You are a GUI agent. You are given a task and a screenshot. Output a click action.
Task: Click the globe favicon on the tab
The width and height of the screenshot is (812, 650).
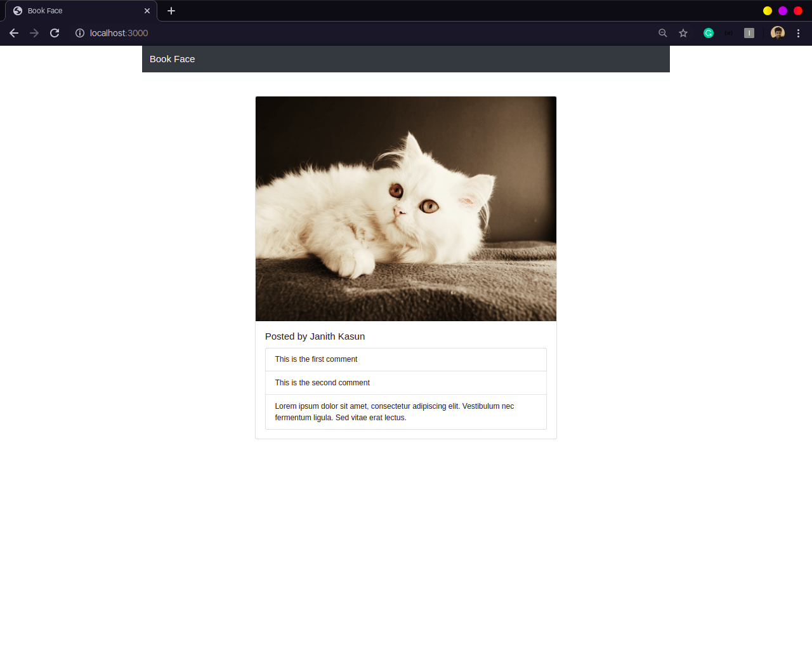point(17,11)
